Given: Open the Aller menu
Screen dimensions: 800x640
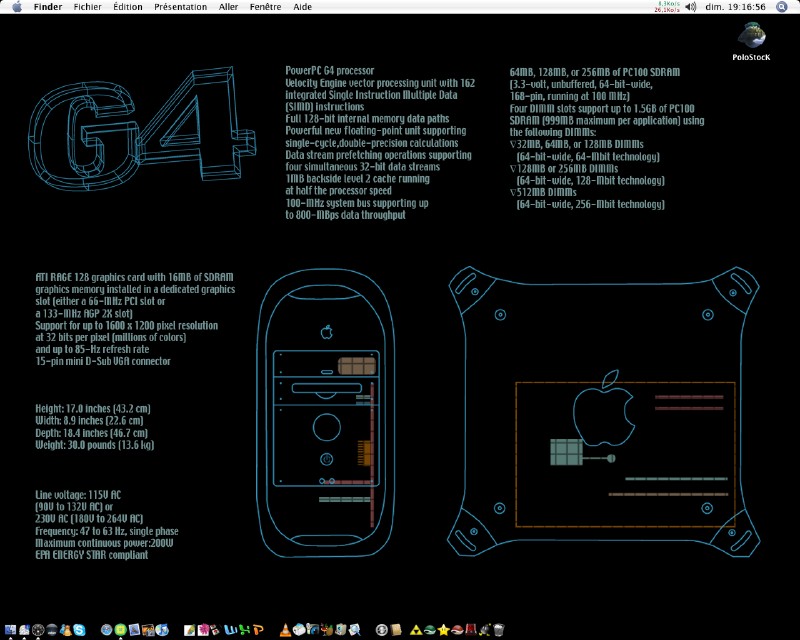Looking at the screenshot, I should (x=228, y=7).
